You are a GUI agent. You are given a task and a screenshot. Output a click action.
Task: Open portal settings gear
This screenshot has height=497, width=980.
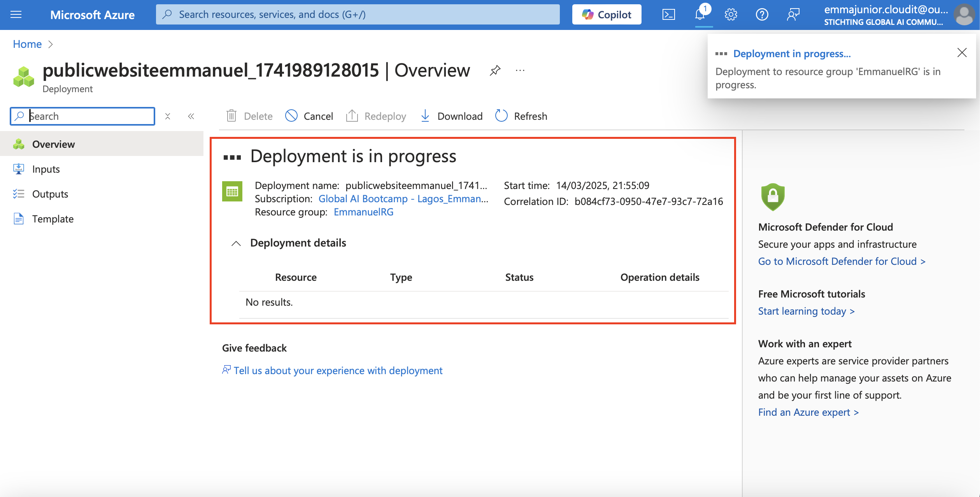pos(731,15)
